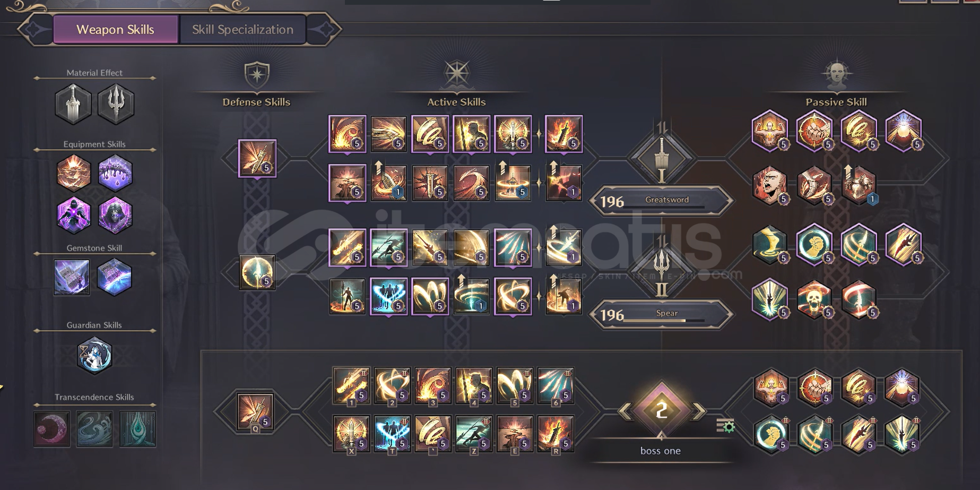
Task: Open the Guardian Skills hourglass character icon
Action: point(94,355)
